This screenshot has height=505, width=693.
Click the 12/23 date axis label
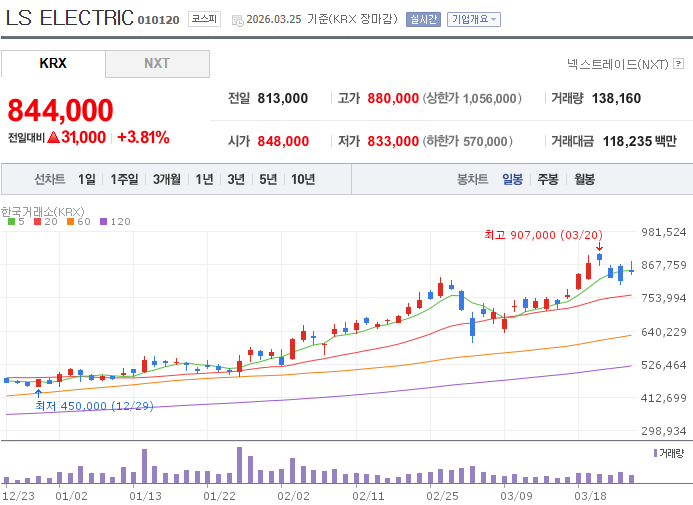pos(18,496)
